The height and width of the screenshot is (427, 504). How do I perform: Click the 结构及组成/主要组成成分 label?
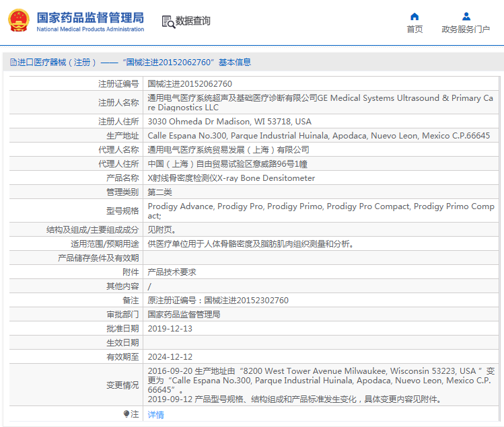pos(93,230)
